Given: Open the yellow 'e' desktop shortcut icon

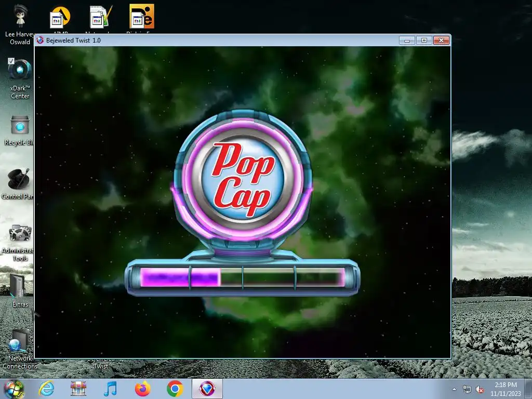Looking at the screenshot, I should tap(141, 16).
